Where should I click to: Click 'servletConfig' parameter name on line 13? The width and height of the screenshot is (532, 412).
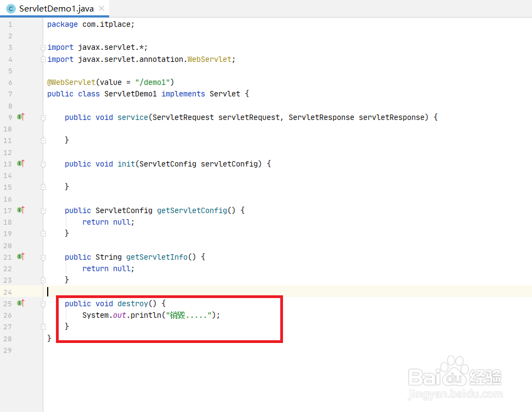point(229,164)
